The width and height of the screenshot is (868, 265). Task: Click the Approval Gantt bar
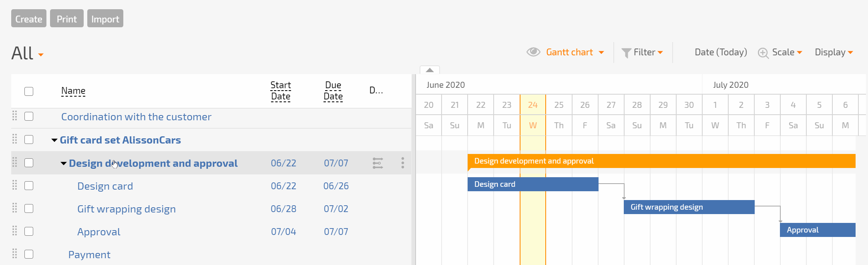818,230
